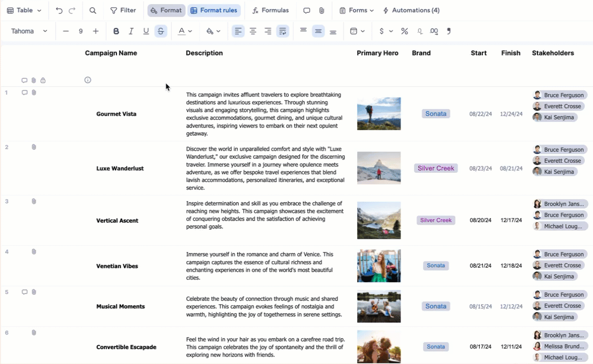Viewport: 593px width, 364px height.
Task: Click the attachments paperclip icon in toolbar
Action: (x=322, y=10)
